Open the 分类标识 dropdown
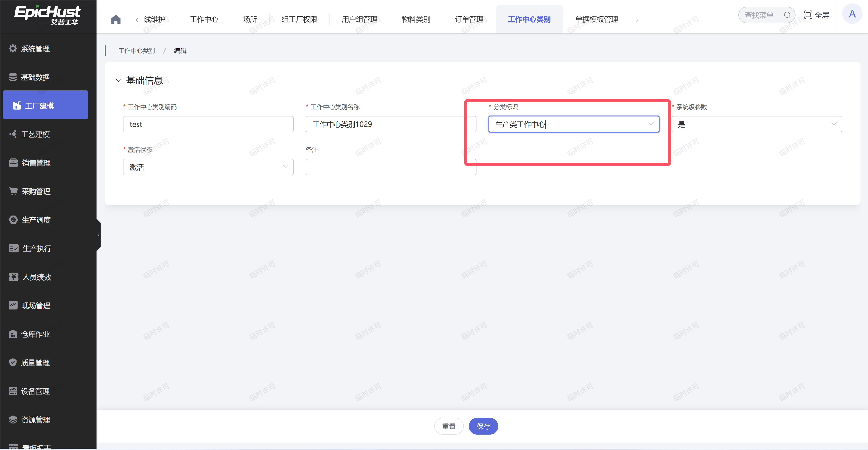This screenshot has height=450, width=868. (x=573, y=124)
